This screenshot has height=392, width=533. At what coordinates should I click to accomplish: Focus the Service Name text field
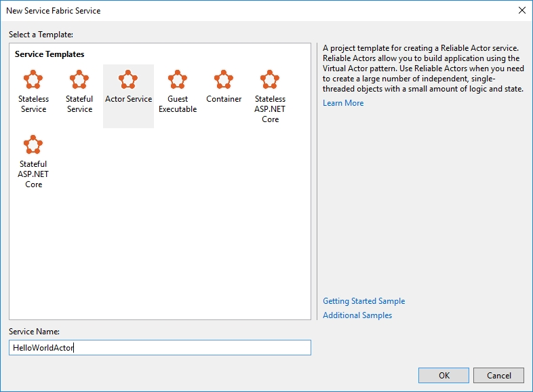(x=160, y=347)
